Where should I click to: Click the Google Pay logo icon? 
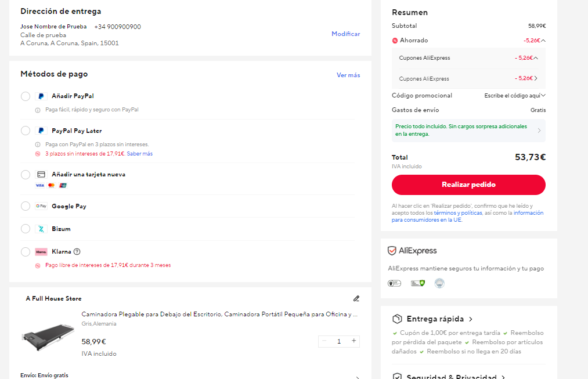point(41,206)
